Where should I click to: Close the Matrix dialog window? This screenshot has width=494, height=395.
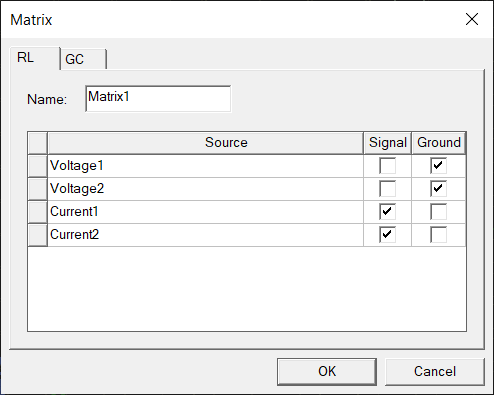point(472,19)
